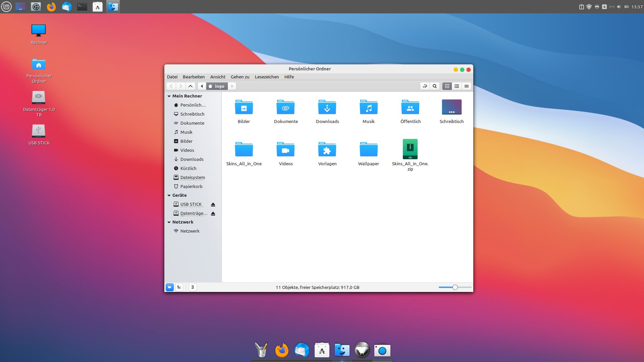Open the Ansicht menu

218,77
